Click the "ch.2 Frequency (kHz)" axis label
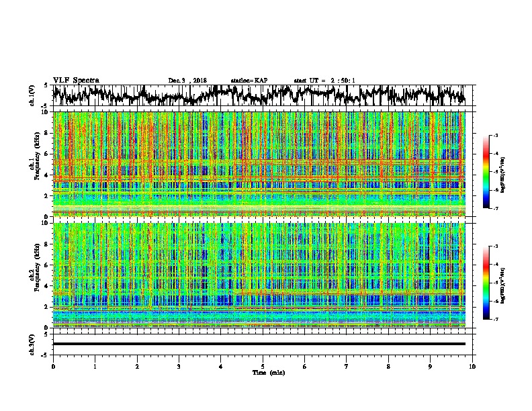Screen dimensions: 532x411 coord(36,268)
